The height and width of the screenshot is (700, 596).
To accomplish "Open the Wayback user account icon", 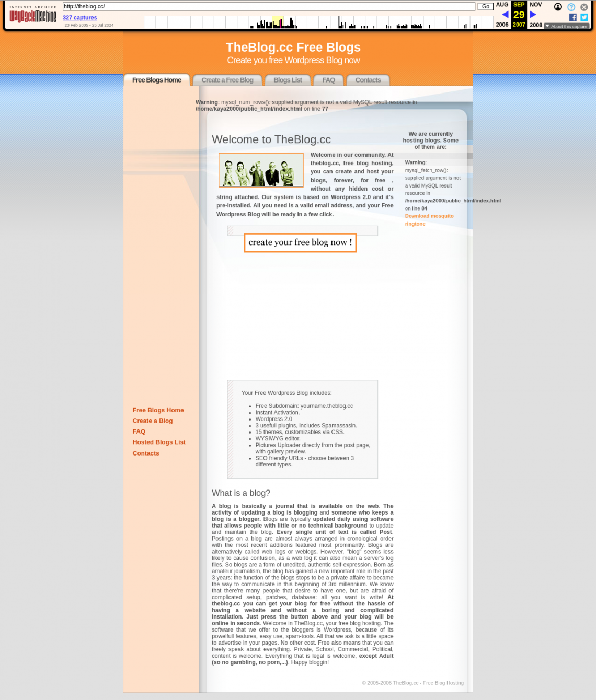I will tap(558, 7).
